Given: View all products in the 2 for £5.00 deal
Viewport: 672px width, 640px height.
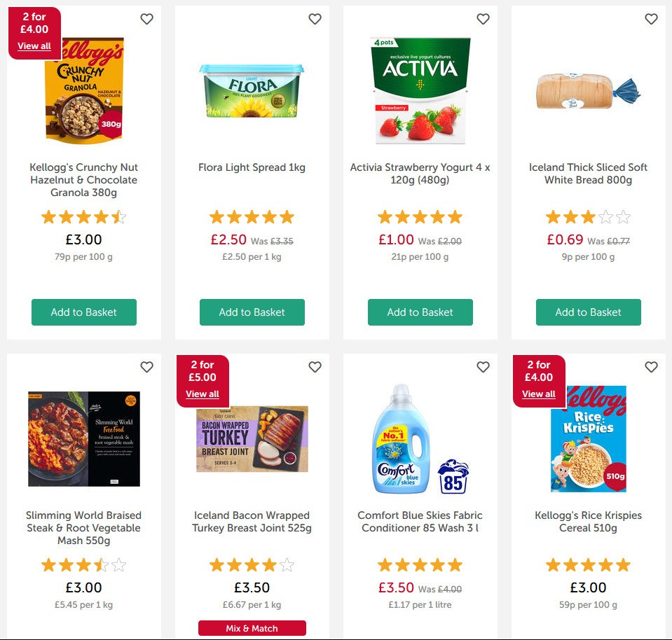Looking at the screenshot, I should click(202, 394).
